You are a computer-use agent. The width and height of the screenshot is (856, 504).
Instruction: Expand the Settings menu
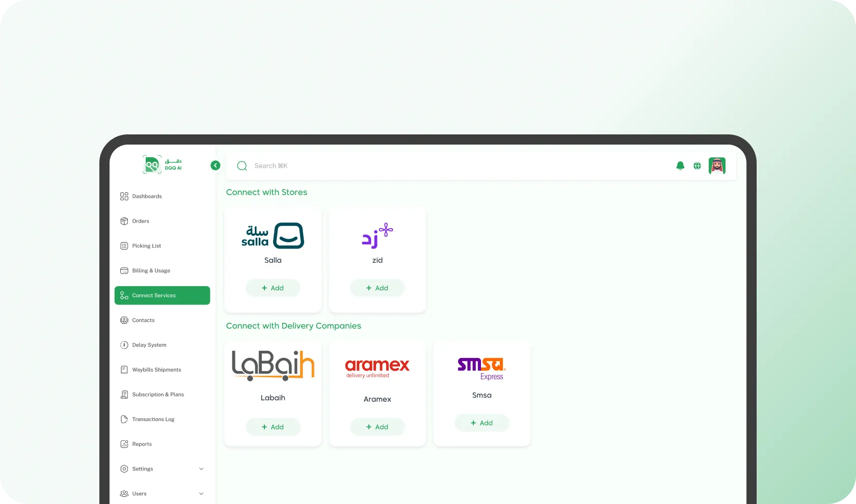[143, 468]
